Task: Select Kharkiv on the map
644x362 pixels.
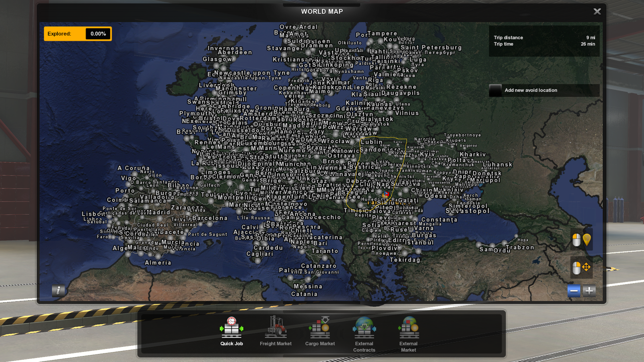Action: (x=473, y=155)
